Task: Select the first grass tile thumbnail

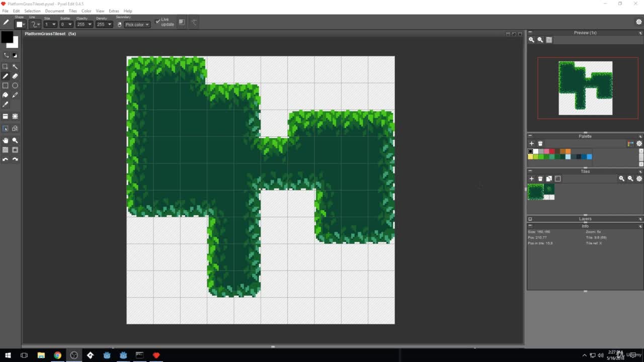Action: (x=536, y=192)
